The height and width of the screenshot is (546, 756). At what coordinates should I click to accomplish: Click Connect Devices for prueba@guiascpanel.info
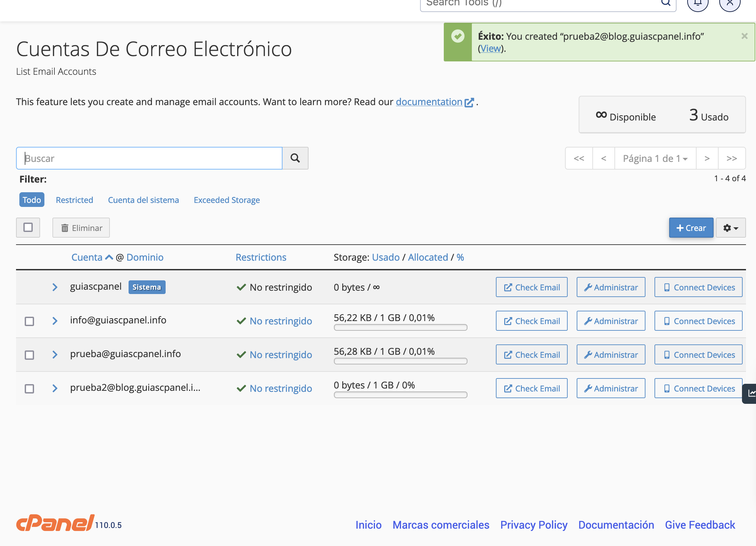coord(698,354)
